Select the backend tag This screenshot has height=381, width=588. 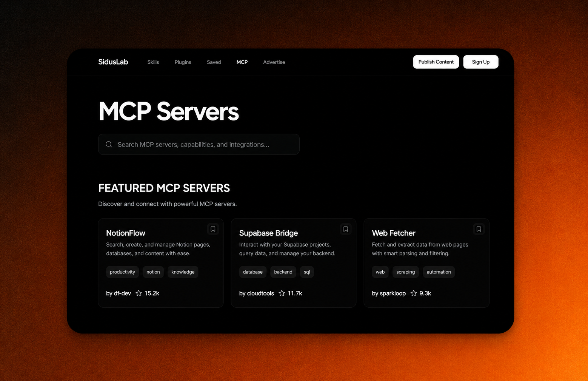tap(283, 272)
